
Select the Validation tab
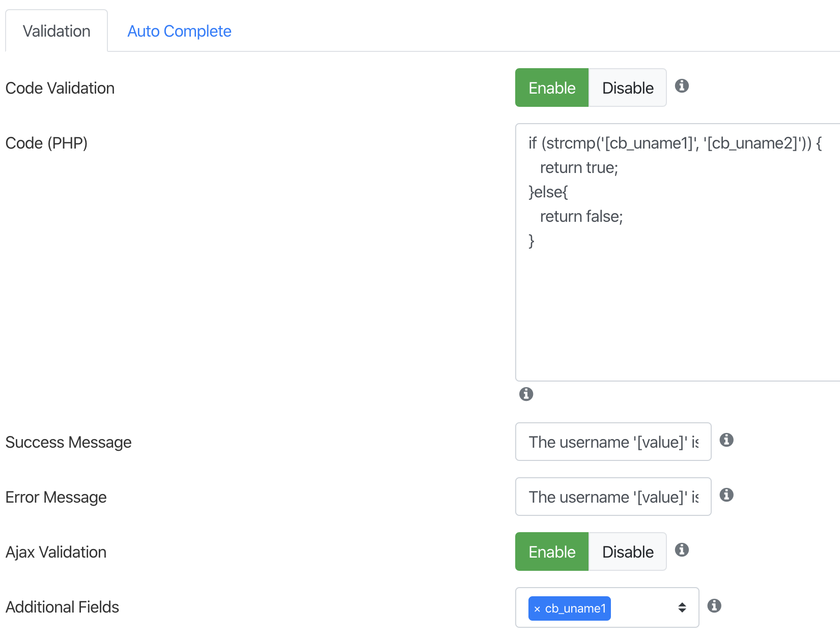[x=57, y=31]
